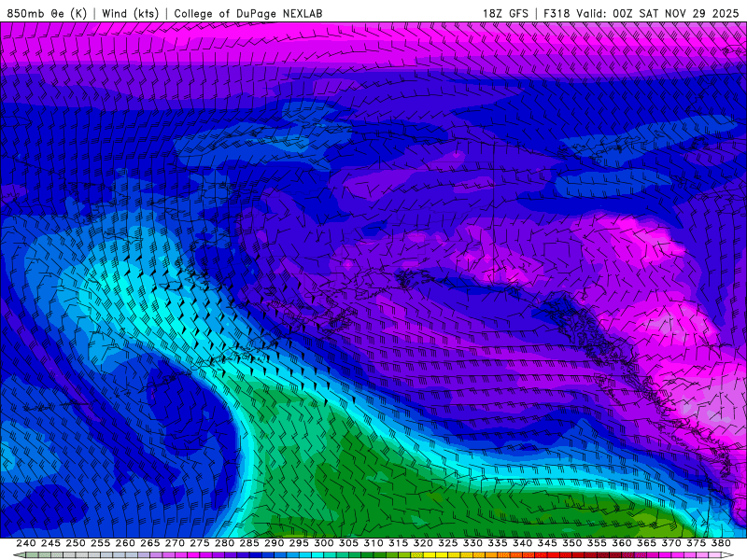The width and height of the screenshot is (747, 560).
Task: Select the 285 legend label
Action: click(249, 543)
